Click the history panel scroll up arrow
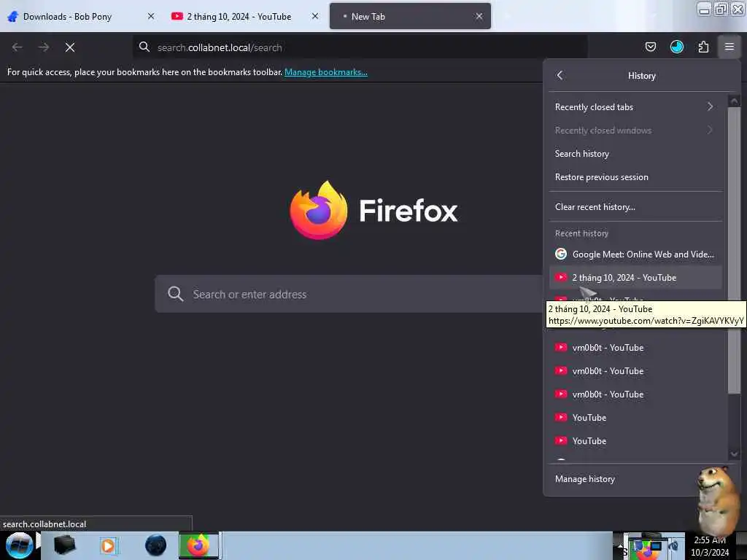The image size is (747, 560). coord(734,101)
